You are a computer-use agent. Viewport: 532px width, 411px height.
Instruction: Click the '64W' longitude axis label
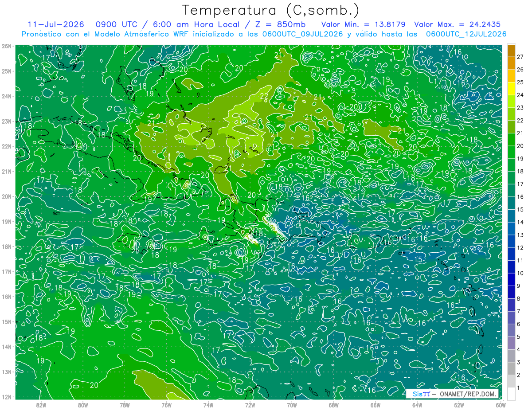point(417,404)
